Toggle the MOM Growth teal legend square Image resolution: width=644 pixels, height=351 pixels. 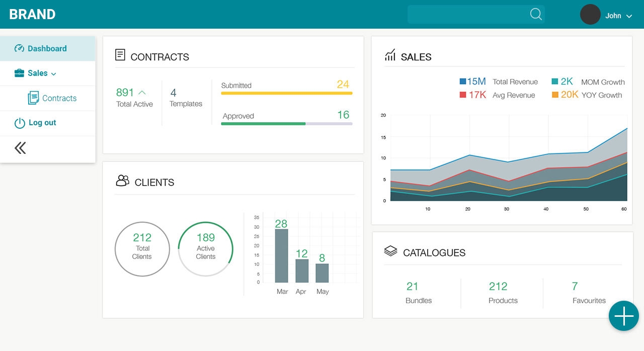point(555,81)
